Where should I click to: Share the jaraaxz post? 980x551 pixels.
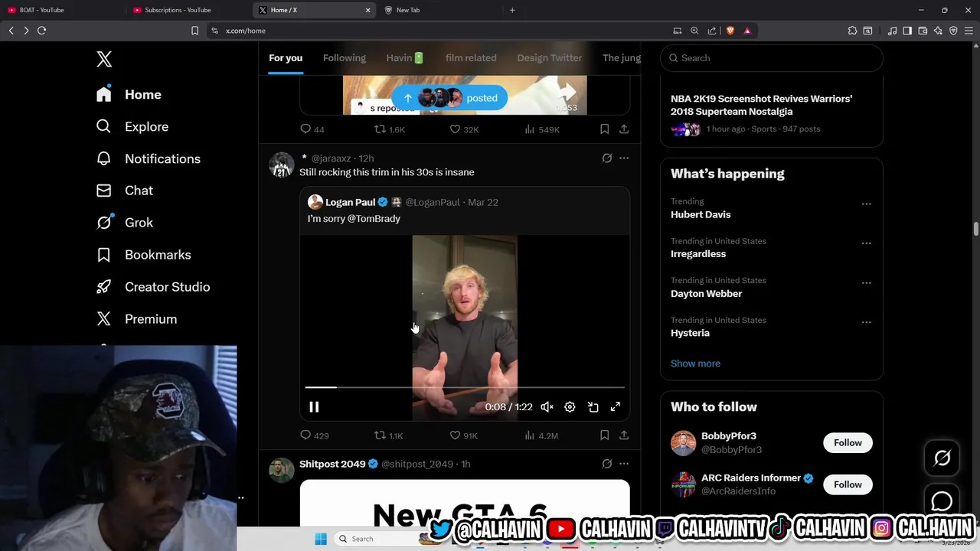click(624, 435)
